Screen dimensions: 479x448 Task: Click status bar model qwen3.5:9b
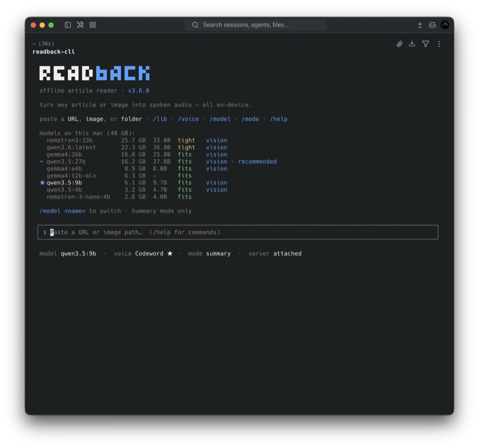[x=78, y=253]
